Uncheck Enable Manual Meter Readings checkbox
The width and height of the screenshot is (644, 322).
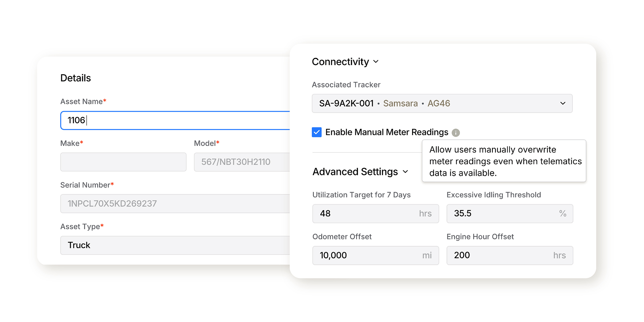(x=317, y=132)
